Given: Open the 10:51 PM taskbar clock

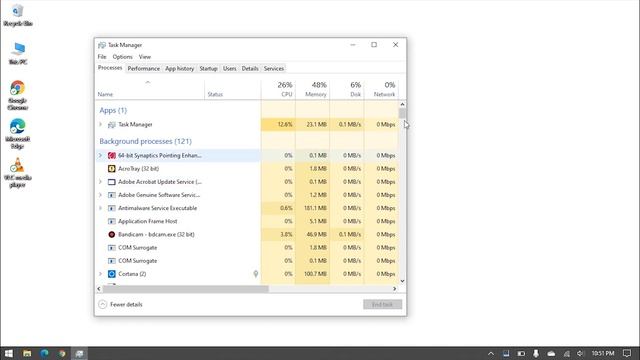Looking at the screenshot, I should tap(602, 353).
